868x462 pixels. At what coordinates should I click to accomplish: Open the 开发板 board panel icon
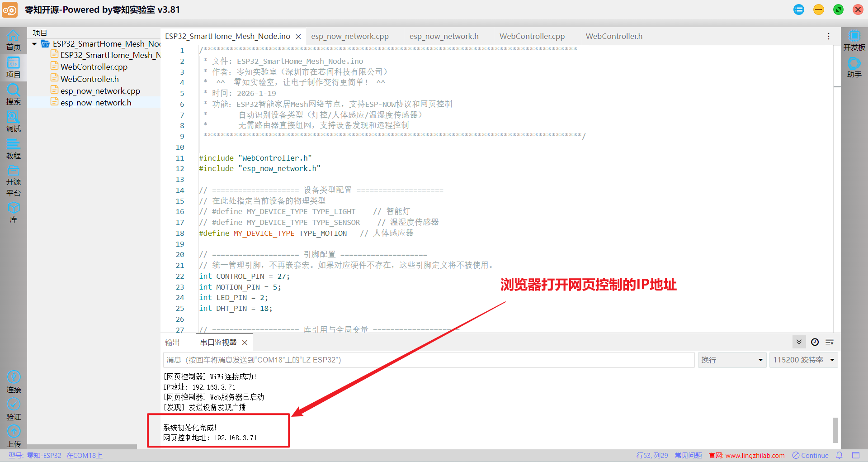tap(854, 40)
